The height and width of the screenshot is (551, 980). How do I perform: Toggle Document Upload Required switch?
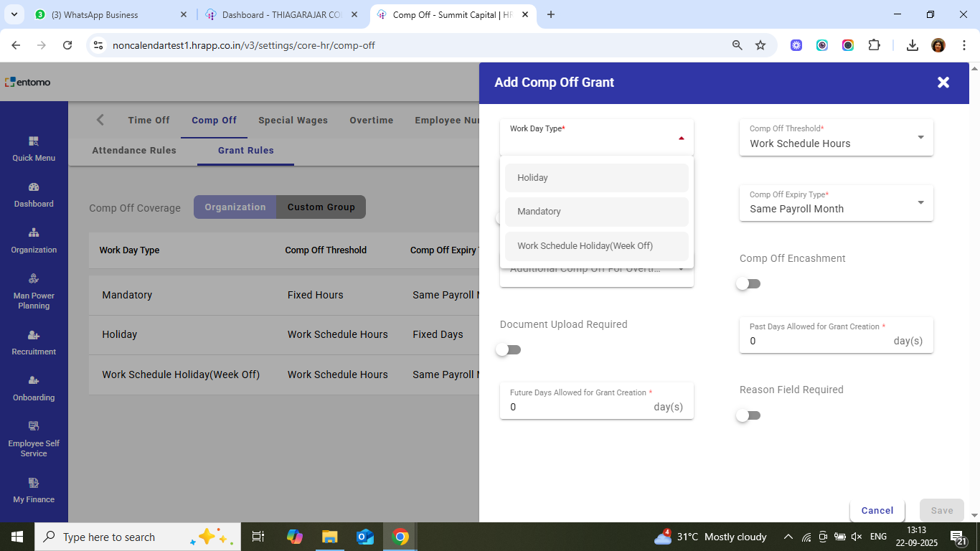509,350
